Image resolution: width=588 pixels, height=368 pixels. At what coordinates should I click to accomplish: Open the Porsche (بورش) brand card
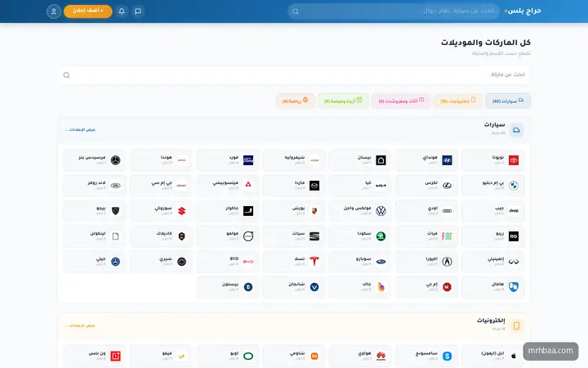click(x=294, y=211)
